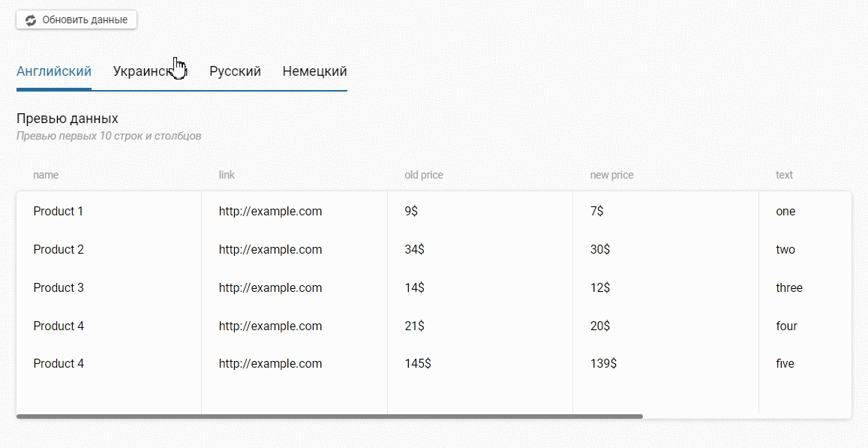Click the text column header
The image size is (868, 448).
[x=784, y=175]
